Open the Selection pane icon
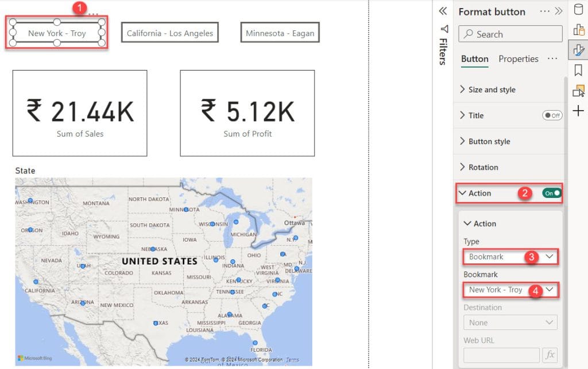The image size is (588, 369). click(x=578, y=91)
